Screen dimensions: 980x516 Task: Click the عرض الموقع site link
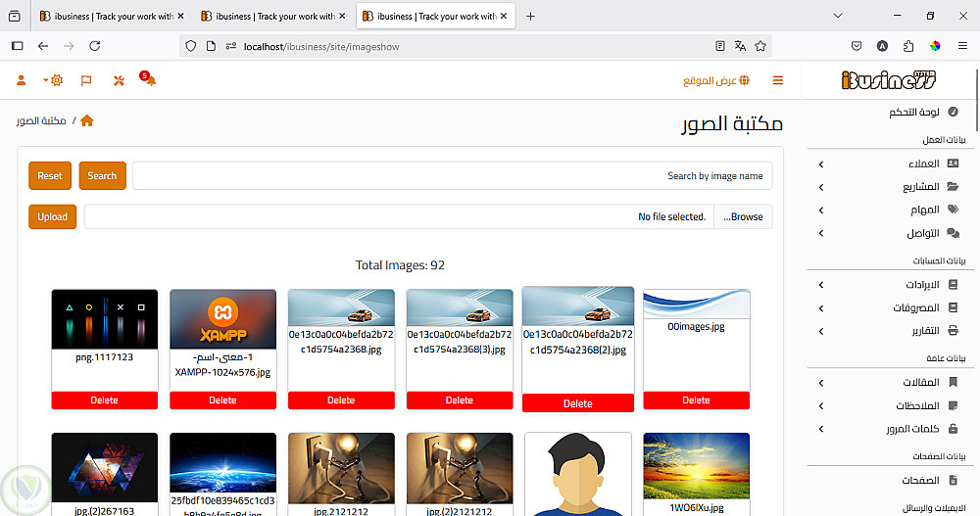(715, 80)
